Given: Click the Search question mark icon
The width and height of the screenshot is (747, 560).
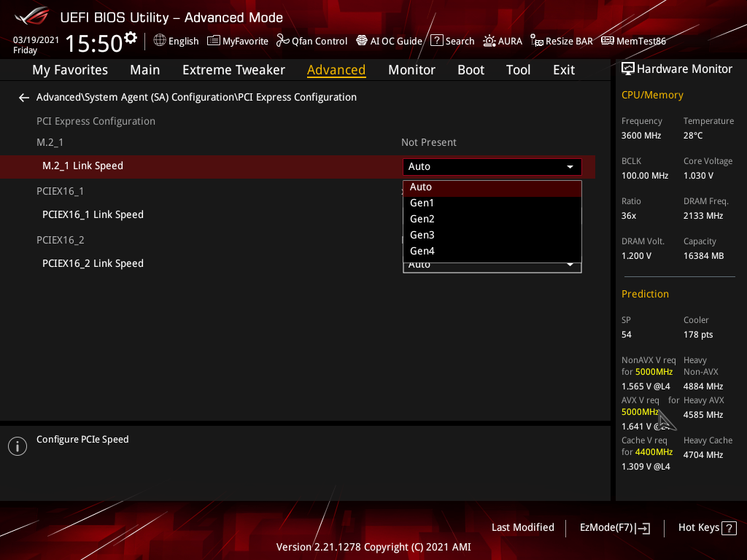Looking at the screenshot, I should [x=436, y=41].
